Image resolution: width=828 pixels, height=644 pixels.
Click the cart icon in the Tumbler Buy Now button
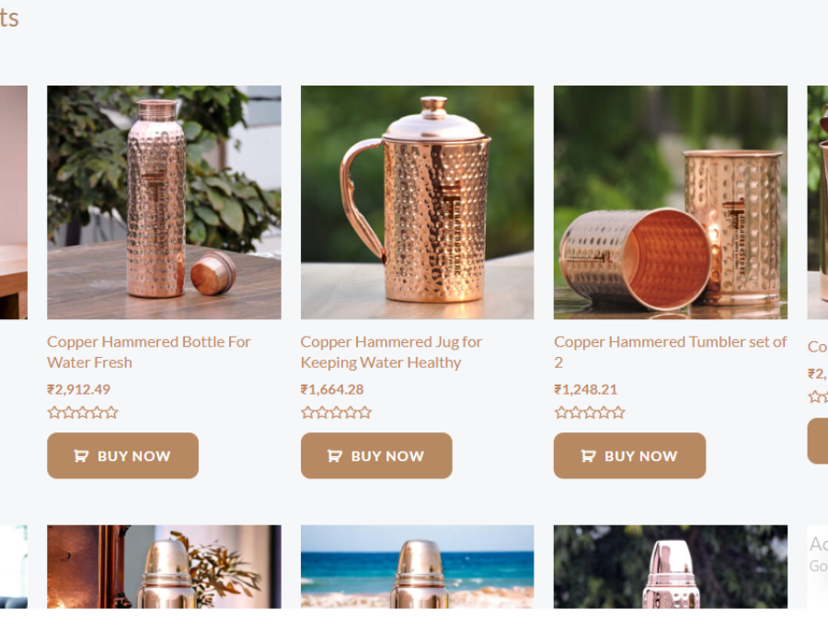588,456
